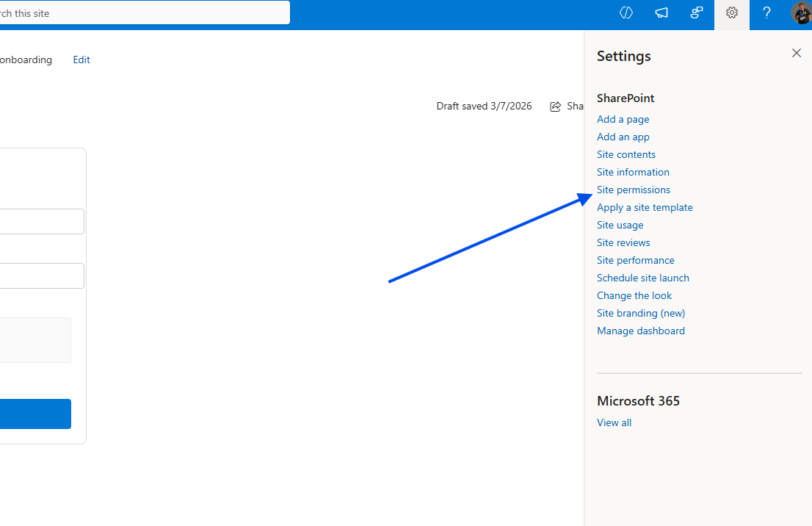812x526 pixels.
Task: Choose Apply a site template
Action: click(x=645, y=207)
